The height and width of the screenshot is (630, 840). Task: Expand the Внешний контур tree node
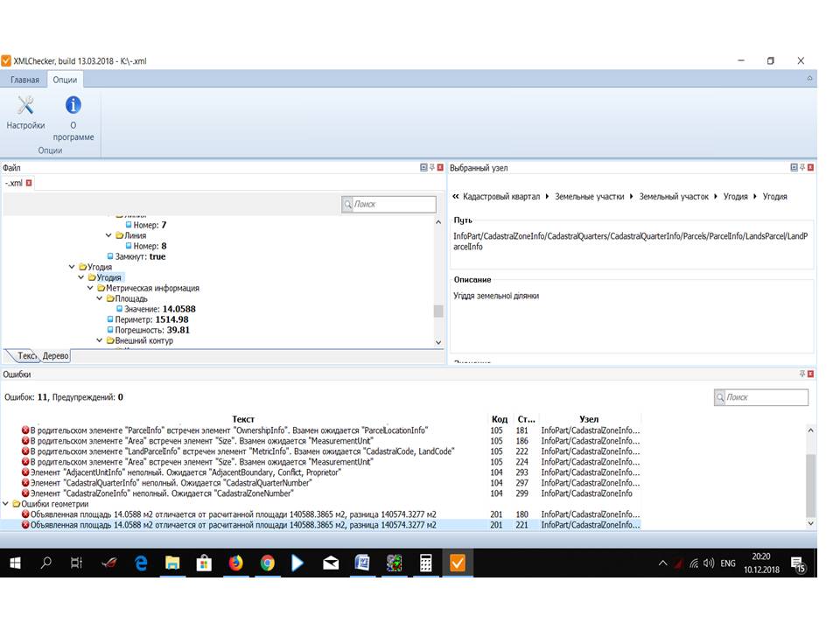[x=100, y=340]
